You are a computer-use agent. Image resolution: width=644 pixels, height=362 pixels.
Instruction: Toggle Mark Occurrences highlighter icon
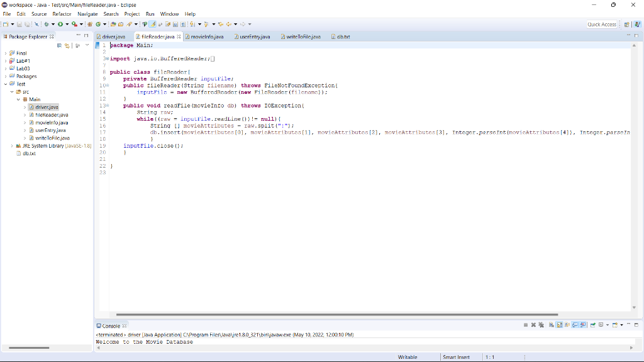[153, 25]
